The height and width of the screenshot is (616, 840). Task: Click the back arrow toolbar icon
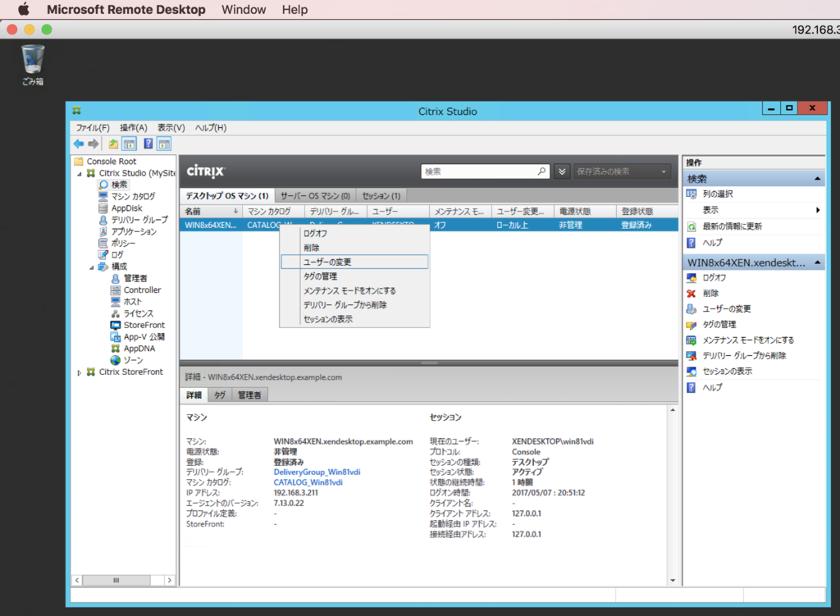[x=79, y=144]
